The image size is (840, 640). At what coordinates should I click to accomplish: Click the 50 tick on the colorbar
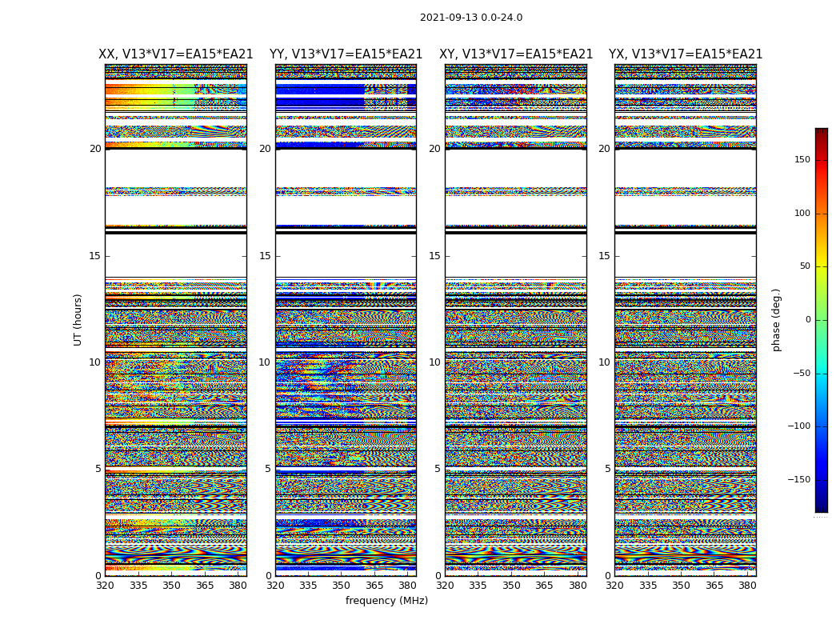[x=805, y=266]
